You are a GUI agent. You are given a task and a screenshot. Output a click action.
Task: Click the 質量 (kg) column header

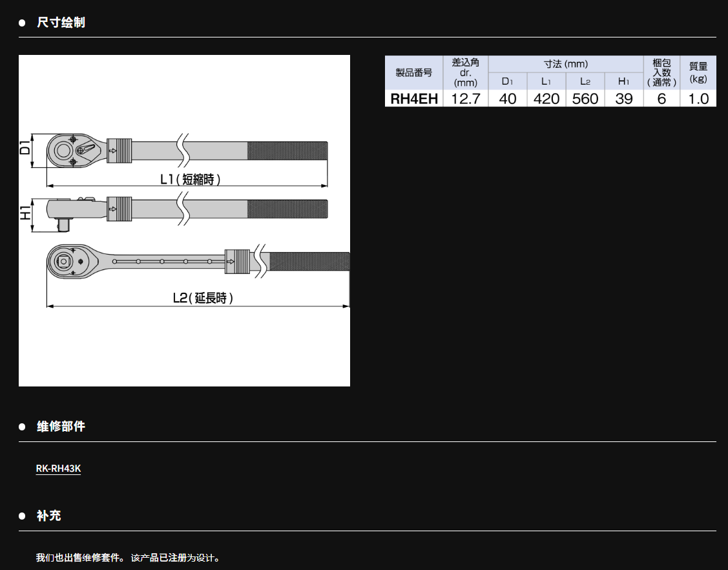point(698,72)
